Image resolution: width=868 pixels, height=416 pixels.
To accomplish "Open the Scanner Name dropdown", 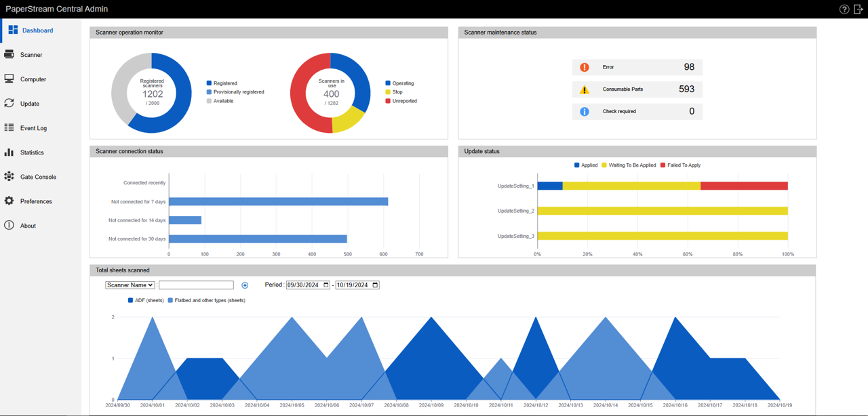I will coord(130,285).
